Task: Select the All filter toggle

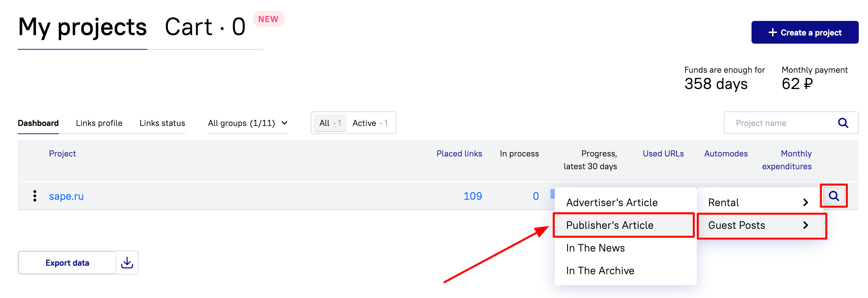Action: [330, 123]
